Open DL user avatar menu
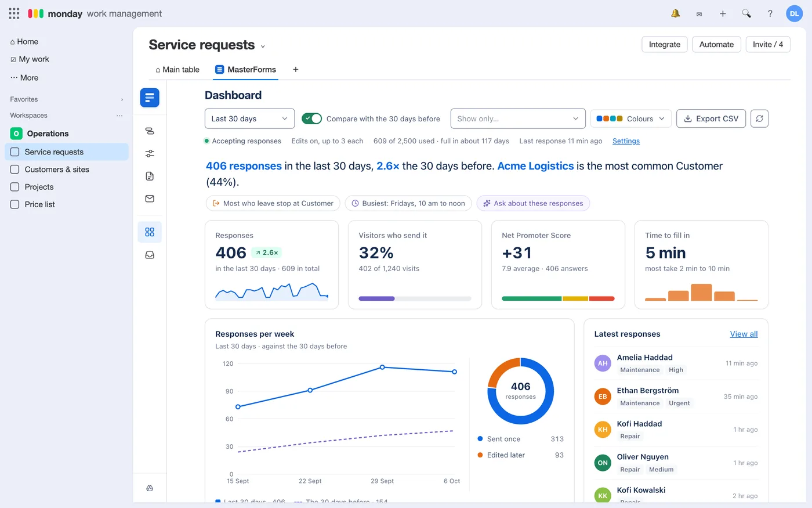The image size is (812, 508). click(794, 13)
